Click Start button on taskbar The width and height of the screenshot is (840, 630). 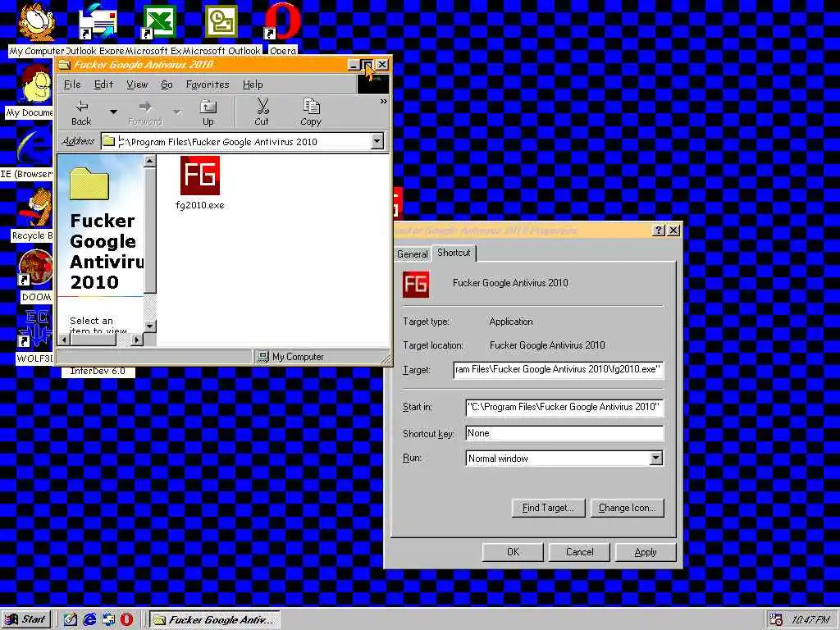26,619
